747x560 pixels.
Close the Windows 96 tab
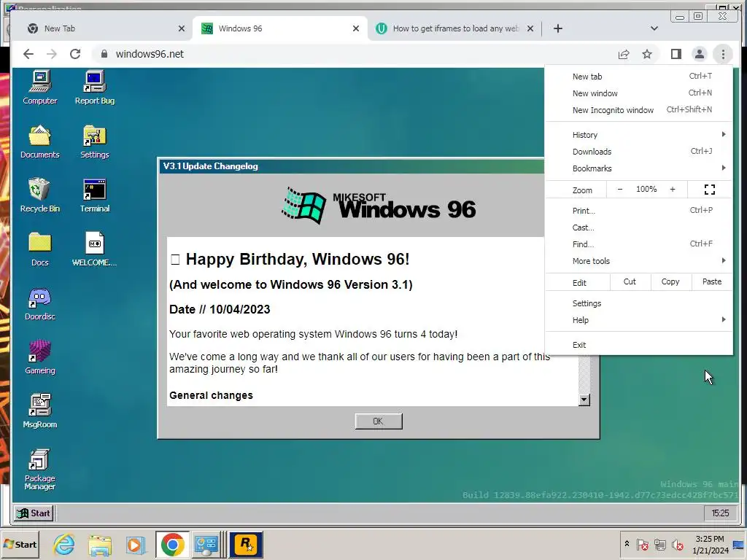(x=355, y=28)
